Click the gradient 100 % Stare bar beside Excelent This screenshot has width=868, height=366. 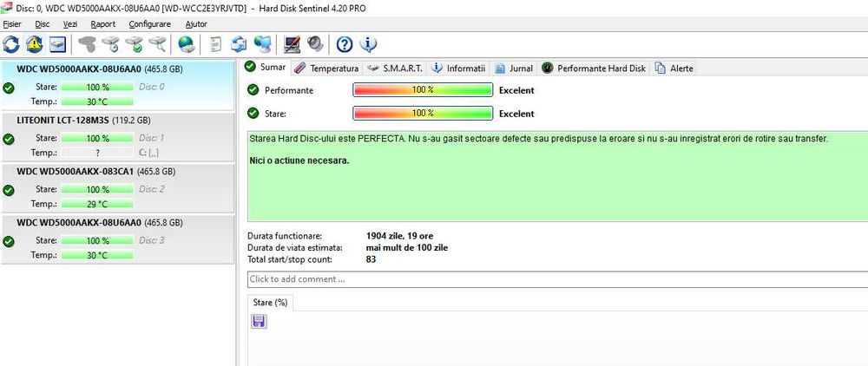[x=423, y=113]
